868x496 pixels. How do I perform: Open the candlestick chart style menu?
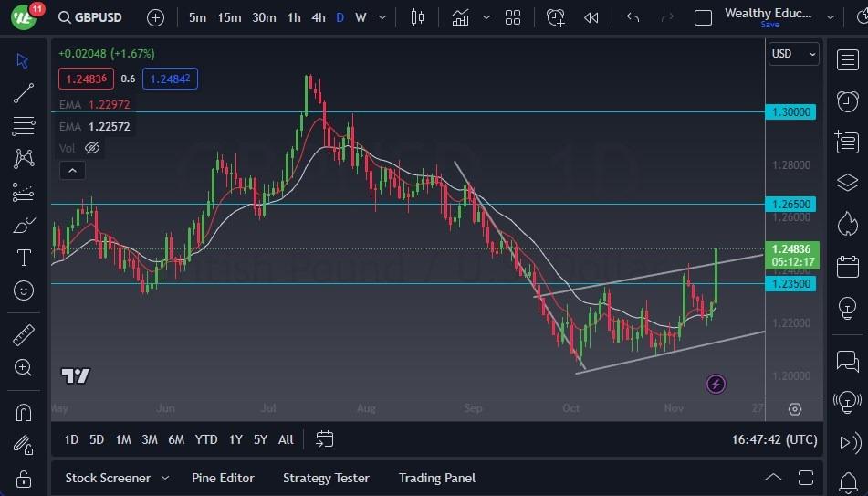pyautogui.click(x=417, y=17)
